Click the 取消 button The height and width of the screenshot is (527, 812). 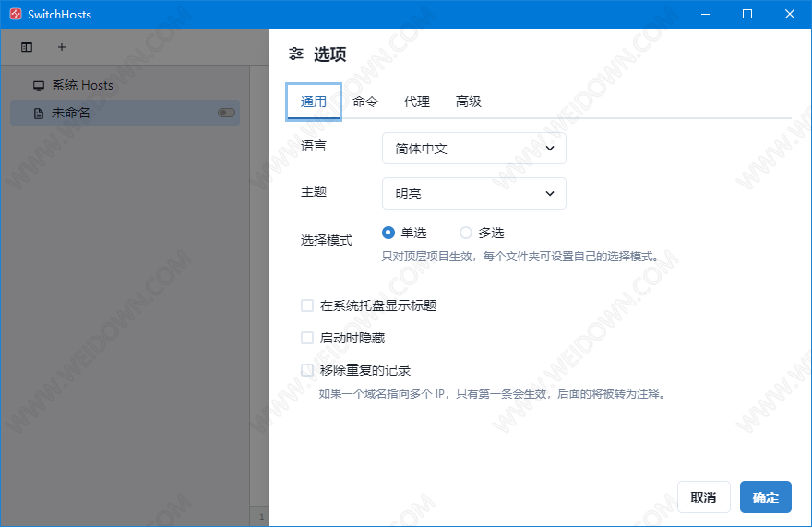pos(704,497)
